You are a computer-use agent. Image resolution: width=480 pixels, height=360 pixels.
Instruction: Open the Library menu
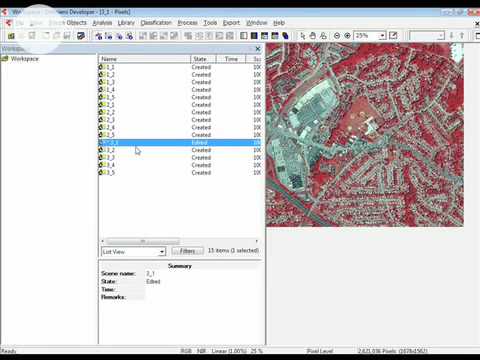(x=126, y=23)
